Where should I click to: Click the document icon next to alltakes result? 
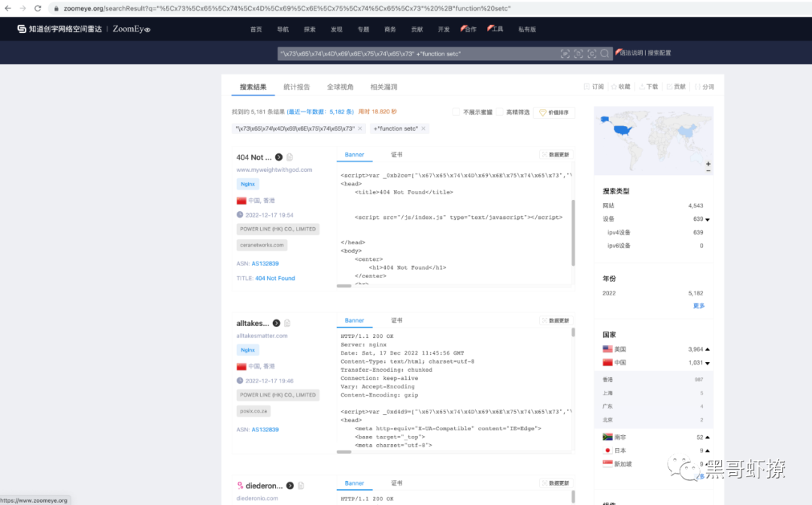(x=287, y=323)
